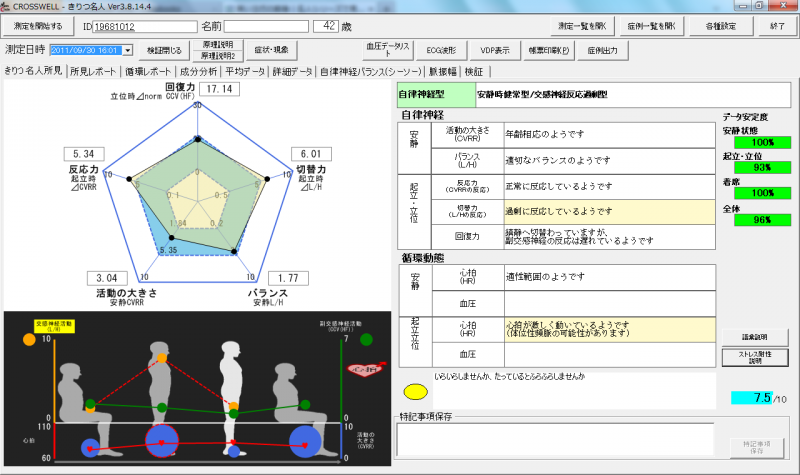800x475 pixels.
Task: Click the yellow 交感神経活動 label in chart
Action: 56,324
